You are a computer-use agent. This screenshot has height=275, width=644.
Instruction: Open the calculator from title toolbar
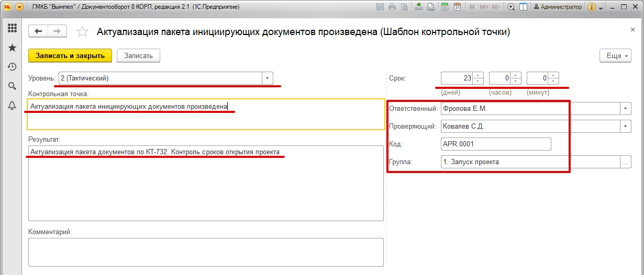tap(445, 7)
